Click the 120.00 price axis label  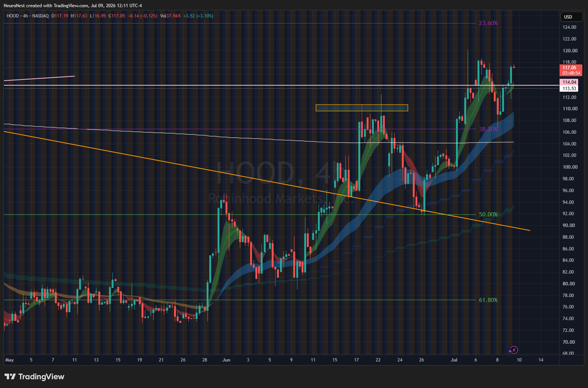569,51
